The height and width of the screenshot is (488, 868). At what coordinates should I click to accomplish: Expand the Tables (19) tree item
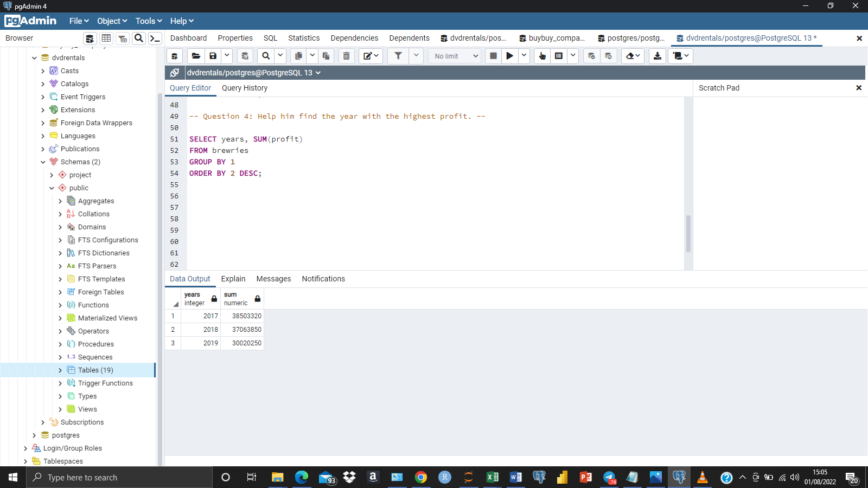pyautogui.click(x=60, y=370)
